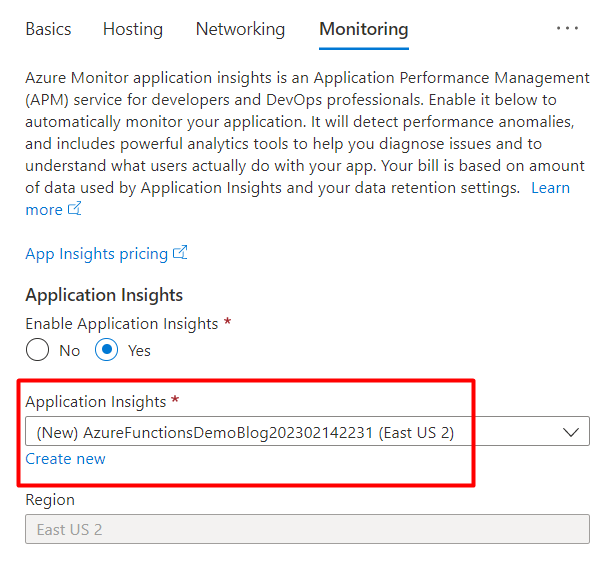The image size is (606, 581).
Task: Click the Application Insights section heading
Action: tap(104, 295)
